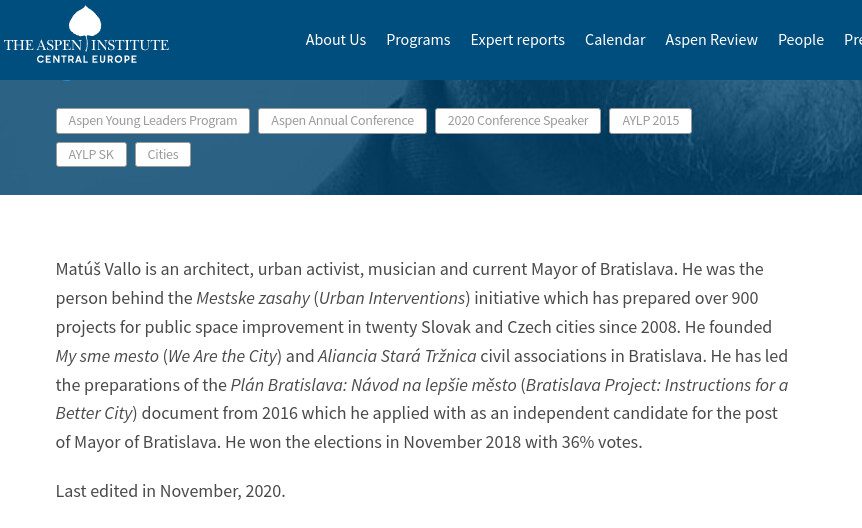Viewport: 862px width, 528px height.
Task: Click the "Last edited in November, 2020" line
Action: coord(170,491)
